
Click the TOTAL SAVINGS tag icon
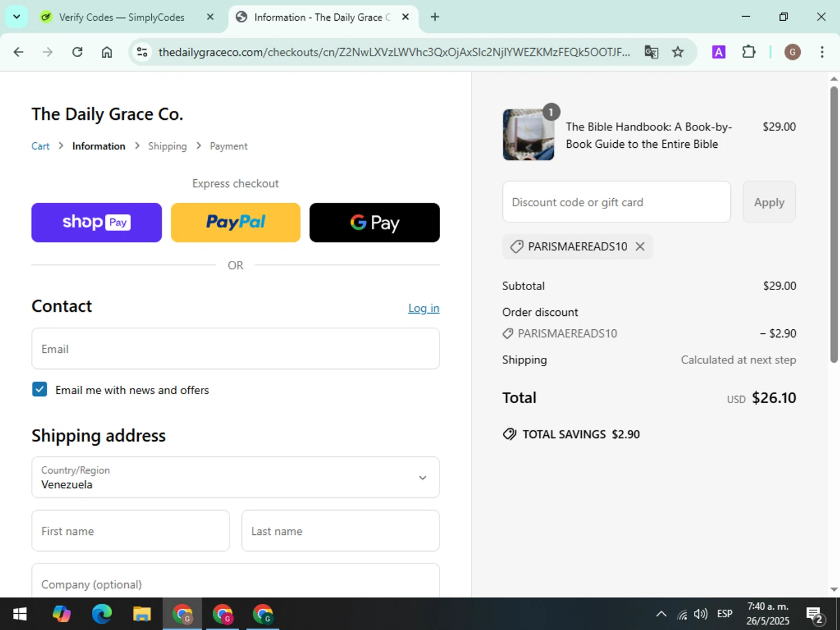pos(509,434)
